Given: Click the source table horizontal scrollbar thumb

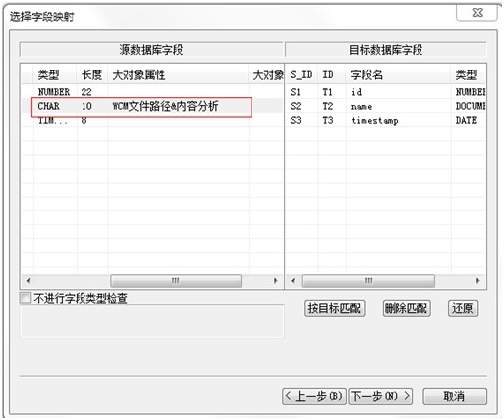Looking at the screenshot, I should [176, 281].
